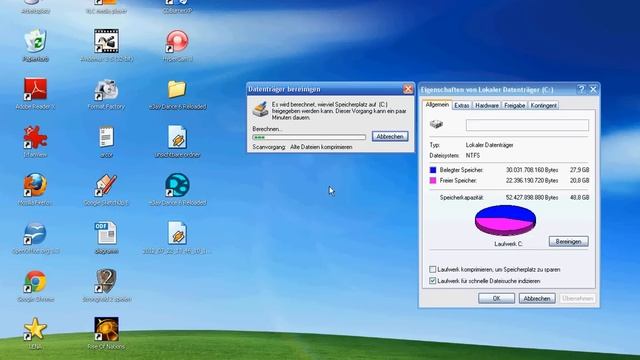Click the help question mark button
640x360 pixels.
click(582, 89)
